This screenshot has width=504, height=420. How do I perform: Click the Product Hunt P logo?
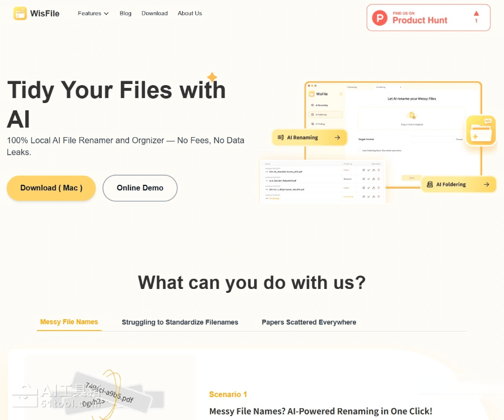(x=380, y=18)
